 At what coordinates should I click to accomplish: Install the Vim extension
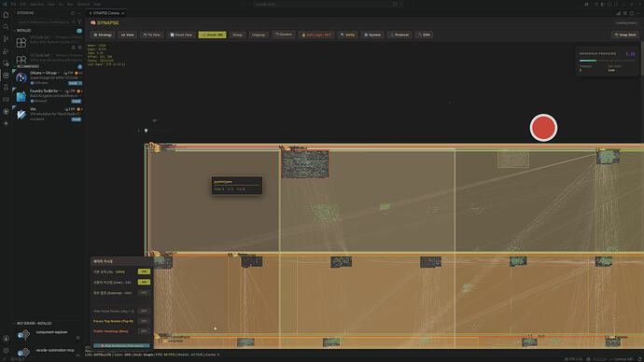77,119
